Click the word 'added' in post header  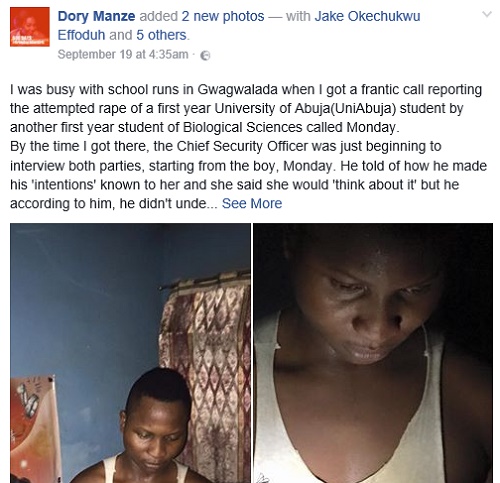(x=158, y=16)
